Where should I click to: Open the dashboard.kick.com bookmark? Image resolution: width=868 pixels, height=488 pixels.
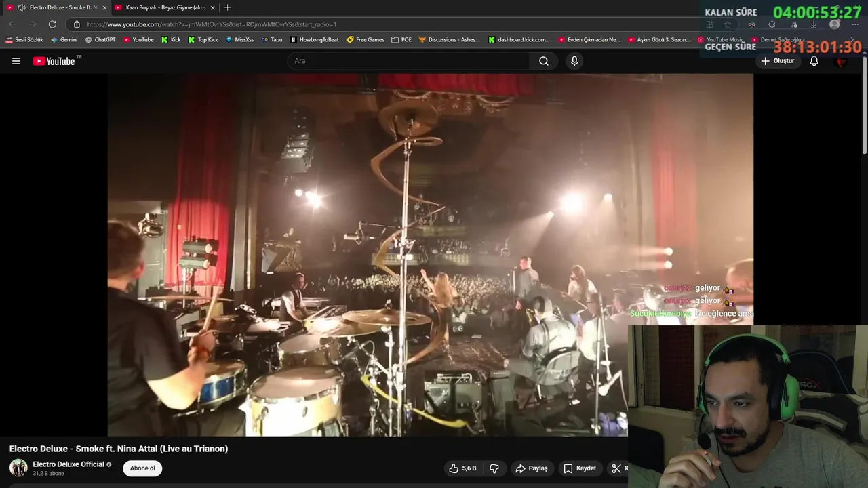coord(519,40)
